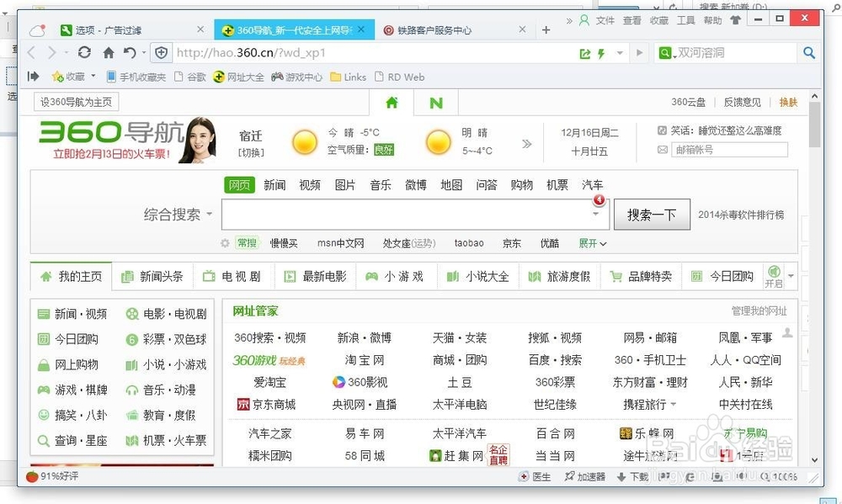Select the 新闻 search category

[x=274, y=185]
